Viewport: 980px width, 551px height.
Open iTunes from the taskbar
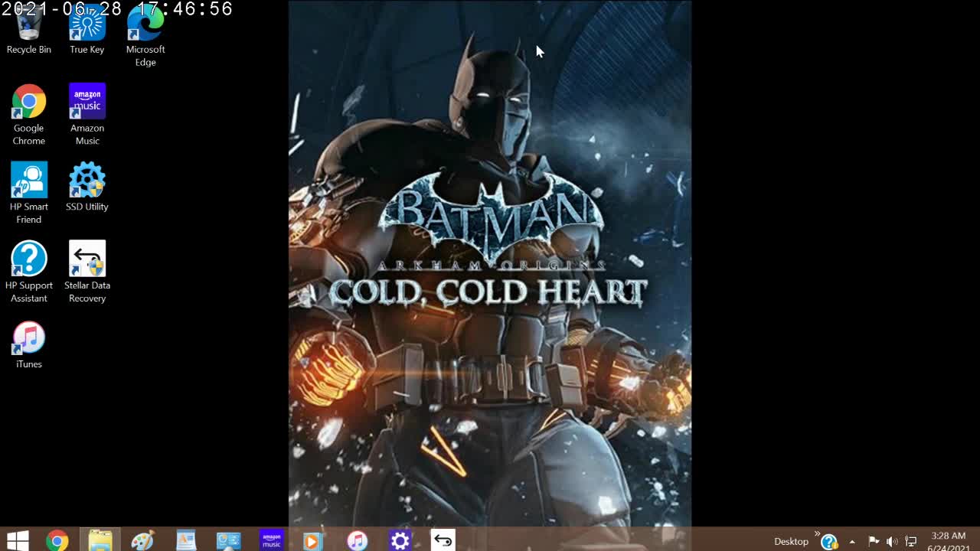358,540
